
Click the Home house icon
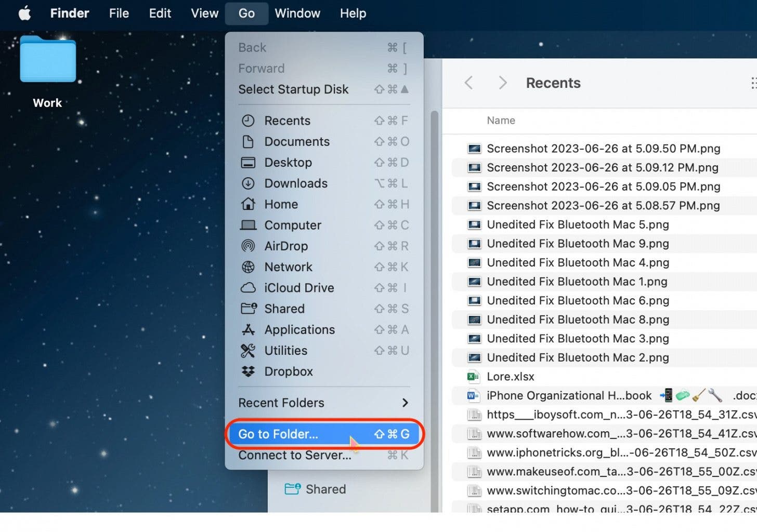tap(248, 204)
